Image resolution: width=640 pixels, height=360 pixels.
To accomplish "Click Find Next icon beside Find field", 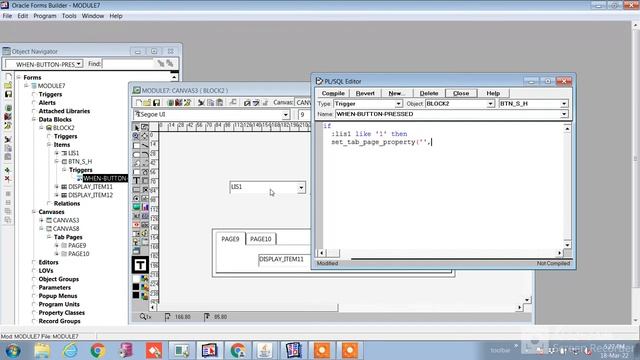I will coord(161,64).
